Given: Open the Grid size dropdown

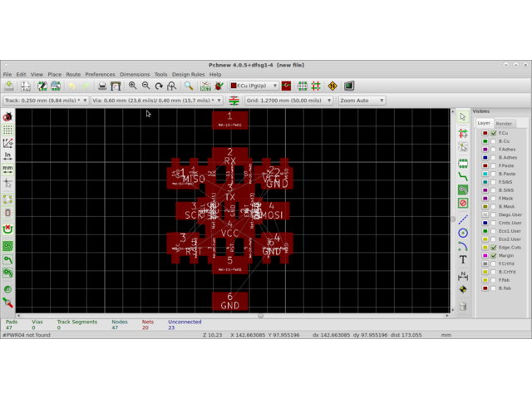Looking at the screenshot, I should [x=288, y=101].
